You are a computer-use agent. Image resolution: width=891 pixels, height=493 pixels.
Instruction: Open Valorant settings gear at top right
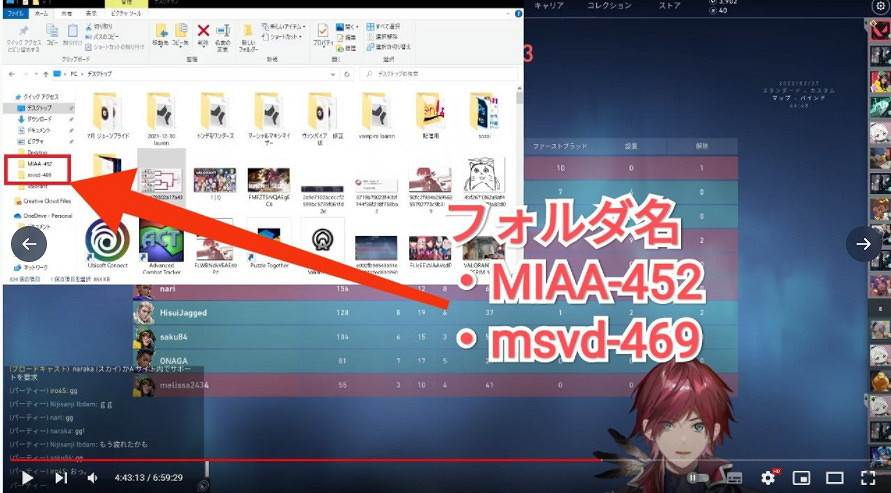coord(878,7)
